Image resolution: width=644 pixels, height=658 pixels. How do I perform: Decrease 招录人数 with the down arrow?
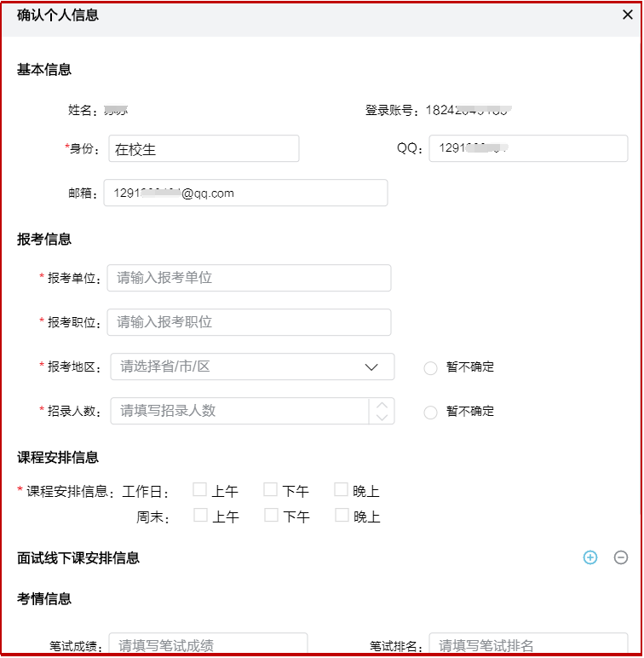point(382,417)
